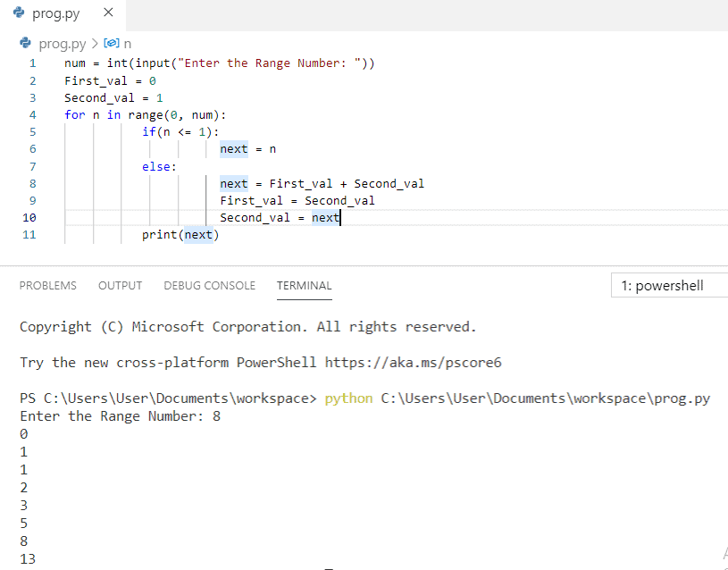The width and height of the screenshot is (728, 570).
Task: Place cursor after 'Second_val = next' on line 10
Action: [x=340, y=217]
